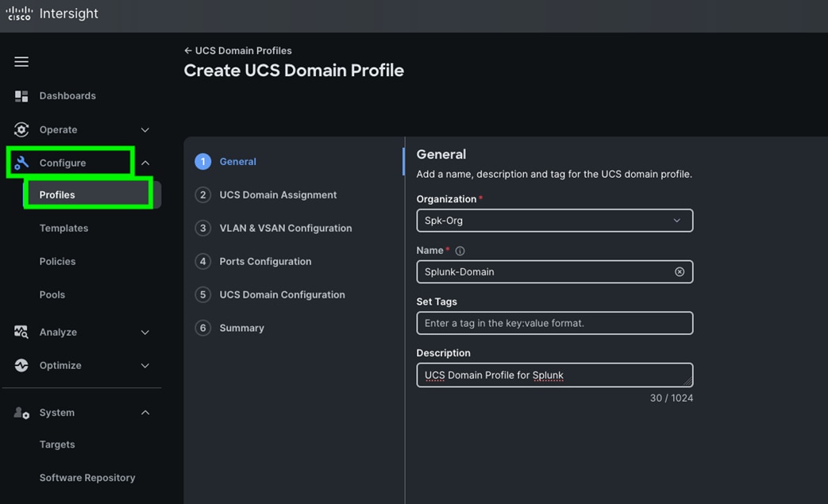The width and height of the screenshot is (828, 504).
Task: Click the Optimize sidebar label
Action: (x=60, y=365)
